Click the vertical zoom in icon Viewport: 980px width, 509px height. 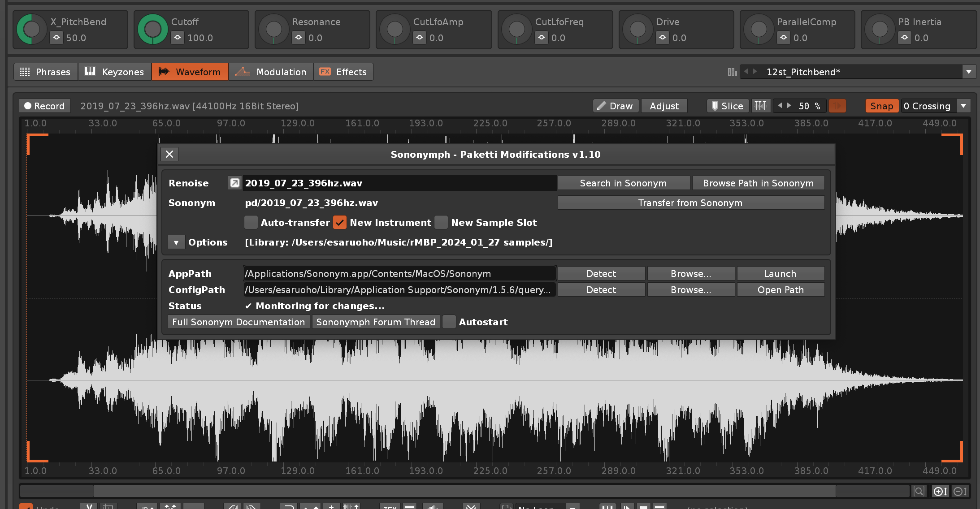(940, 491)
